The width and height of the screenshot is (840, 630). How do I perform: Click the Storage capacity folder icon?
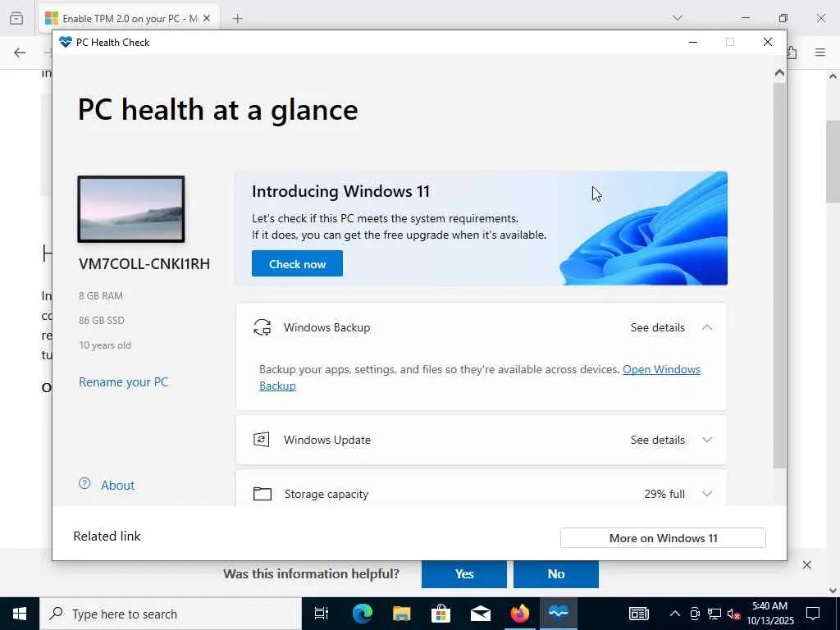[x=262, y=494]
